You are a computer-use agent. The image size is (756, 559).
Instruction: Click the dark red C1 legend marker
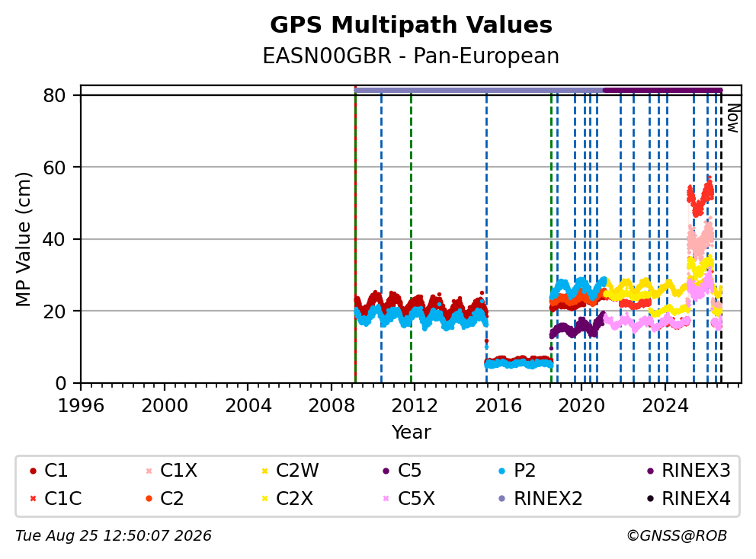click(33, 471)
